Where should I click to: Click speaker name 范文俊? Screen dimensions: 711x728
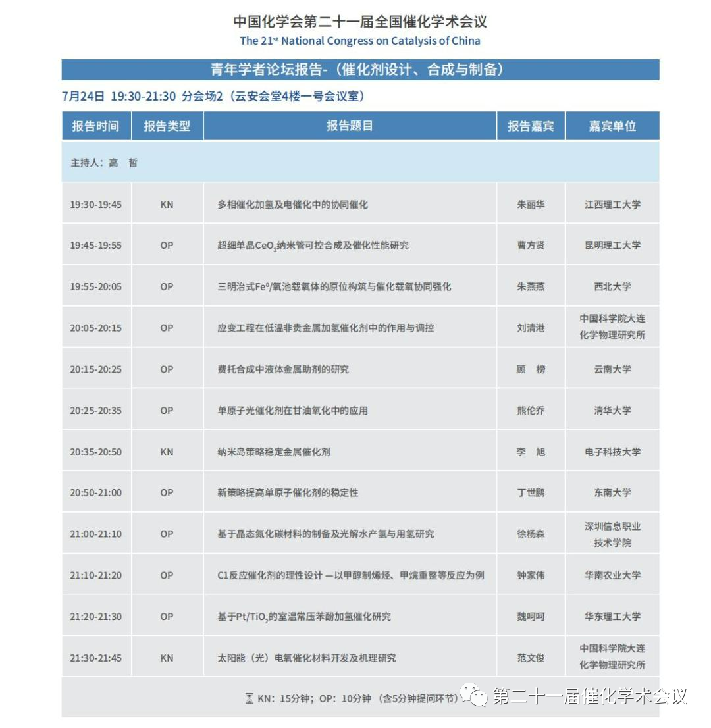(x=531, y=658)
